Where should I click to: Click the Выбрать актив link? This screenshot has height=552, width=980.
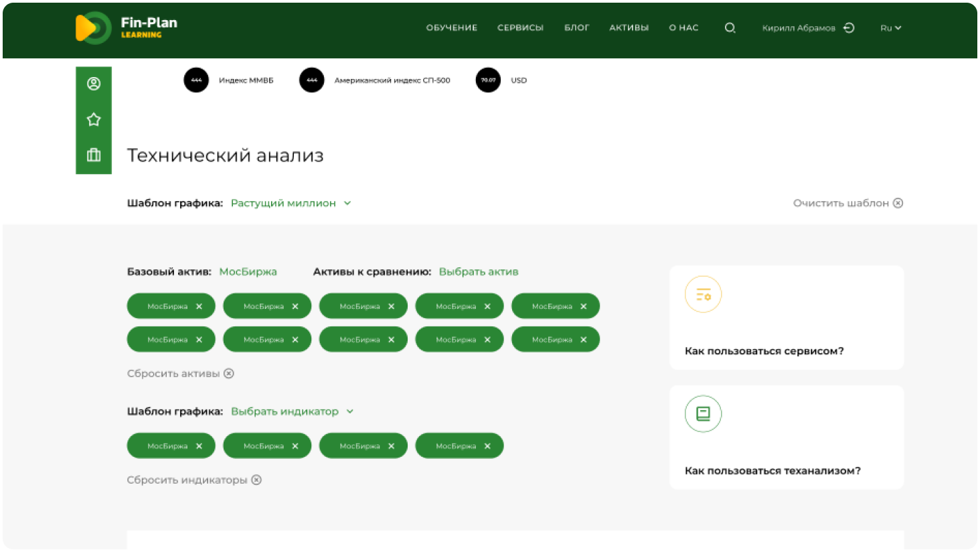click(479, 271)
